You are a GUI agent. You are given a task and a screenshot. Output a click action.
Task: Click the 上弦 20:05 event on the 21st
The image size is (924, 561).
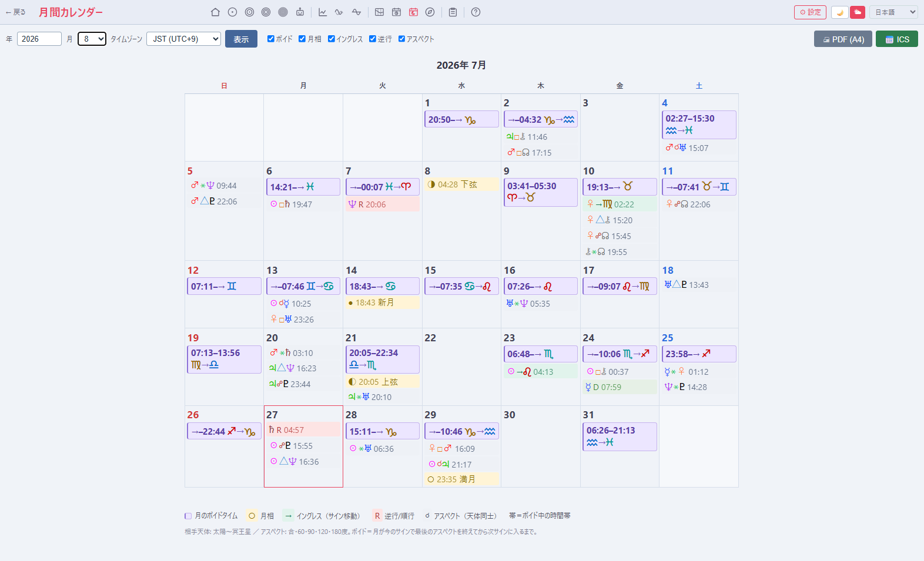tap(383, 382)
